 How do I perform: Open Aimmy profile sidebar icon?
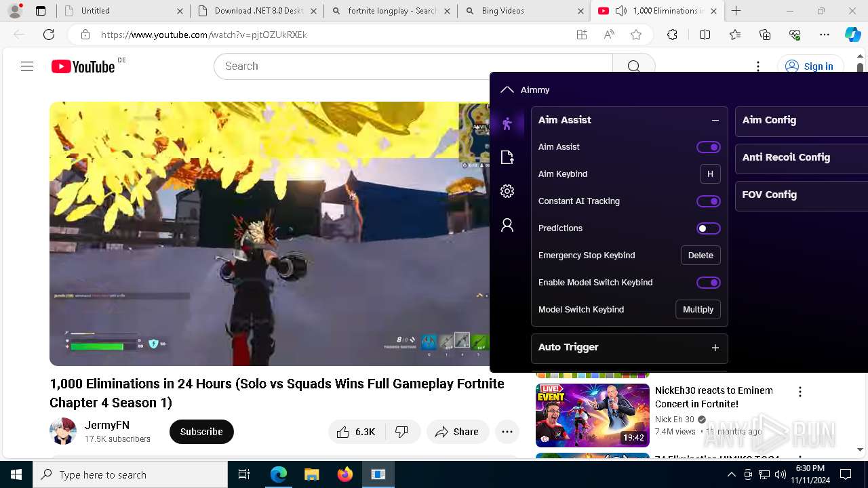507,225
